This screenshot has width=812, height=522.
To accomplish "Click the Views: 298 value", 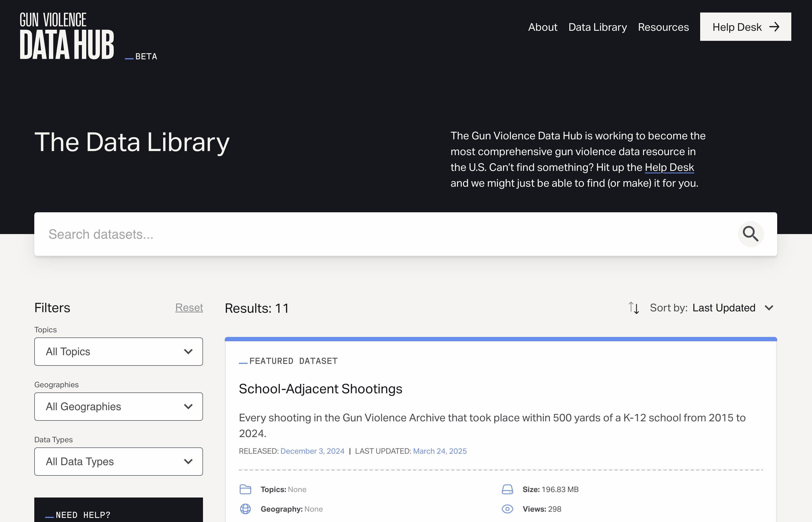I will pos(542,509).
